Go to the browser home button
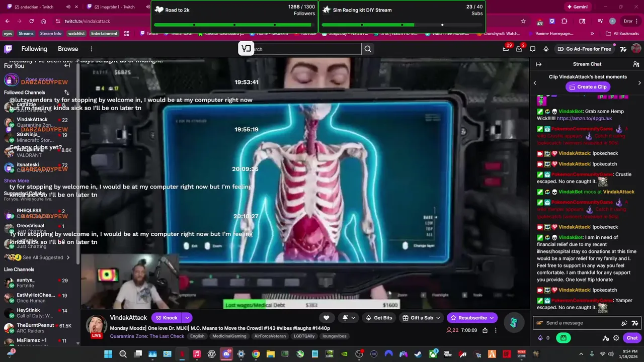Viewport: 644px width, 362px height. pos(44,21)
